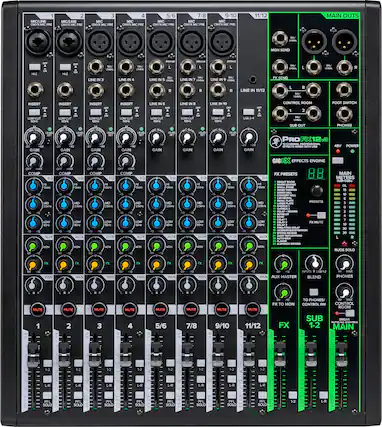Click the PAN knob on channel 3
Viewport: 382px width, 427px height.
[94, 286]
